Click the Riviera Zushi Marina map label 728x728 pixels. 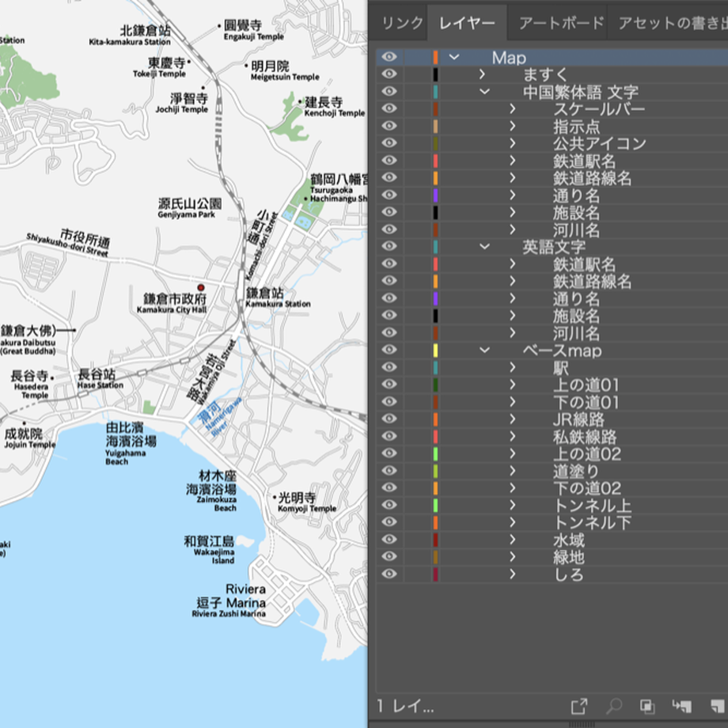[229, 613]
